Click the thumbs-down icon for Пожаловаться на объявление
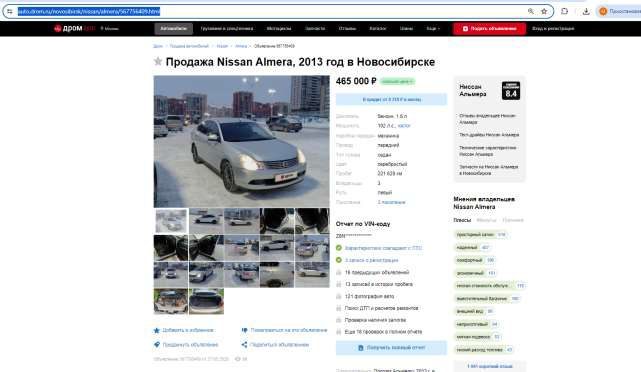Viewport: 641px width, 372px height. click(x=244, y=330)
